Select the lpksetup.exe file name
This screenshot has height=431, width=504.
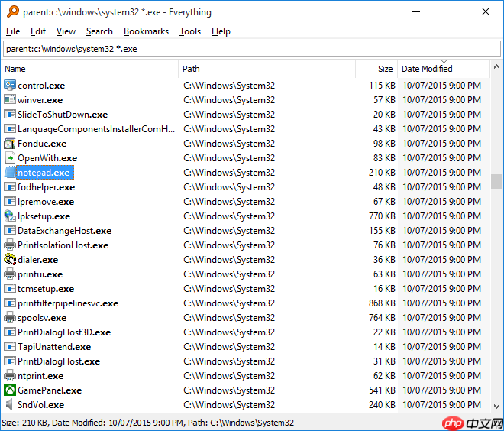coord(44,216)
